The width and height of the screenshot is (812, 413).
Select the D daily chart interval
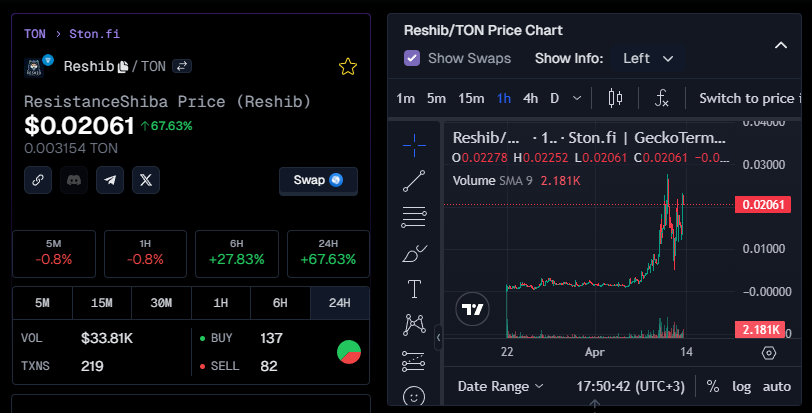coord(555,98)
